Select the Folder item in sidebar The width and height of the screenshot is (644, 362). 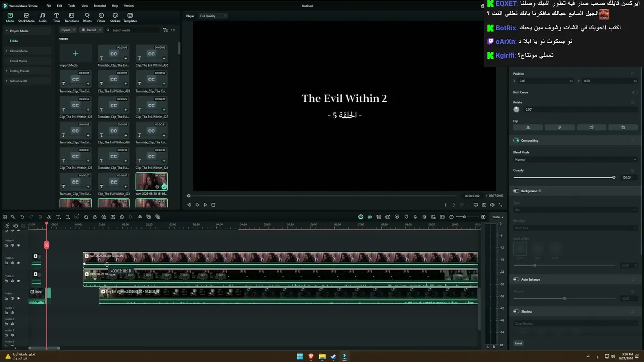tap(14, 41)
